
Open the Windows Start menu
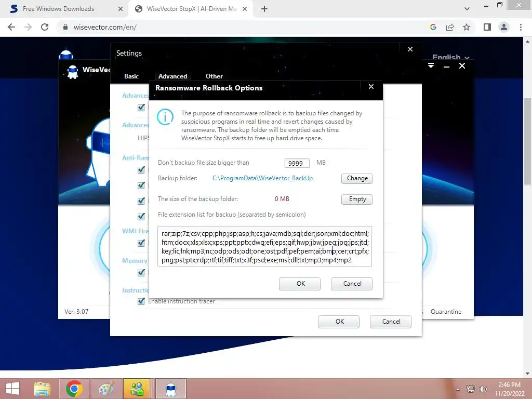[x=12, y=389]
